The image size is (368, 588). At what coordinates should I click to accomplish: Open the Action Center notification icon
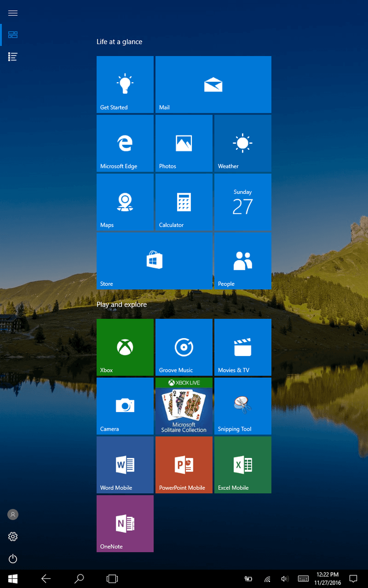[353, 579]
